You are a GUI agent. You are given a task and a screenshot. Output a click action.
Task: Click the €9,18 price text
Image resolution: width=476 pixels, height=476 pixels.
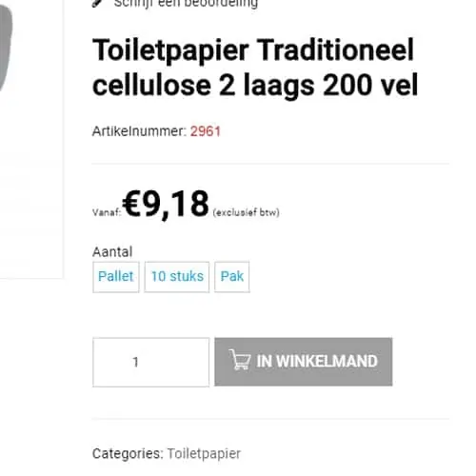(166, 204)
